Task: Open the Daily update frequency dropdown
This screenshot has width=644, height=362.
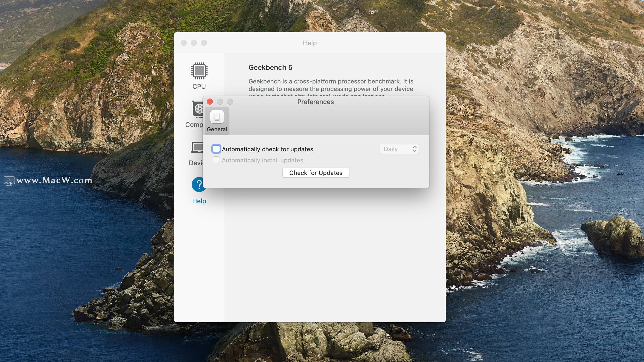Action: 399,149
